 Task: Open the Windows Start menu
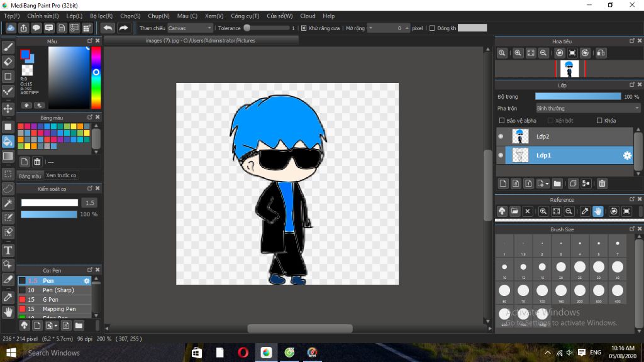pyautogui.click(x=11, y=353)
